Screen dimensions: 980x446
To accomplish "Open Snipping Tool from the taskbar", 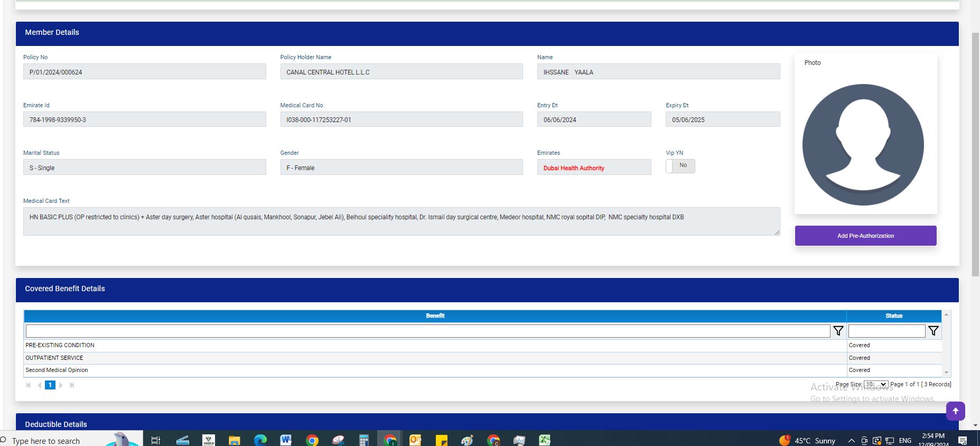I will 338,440.
